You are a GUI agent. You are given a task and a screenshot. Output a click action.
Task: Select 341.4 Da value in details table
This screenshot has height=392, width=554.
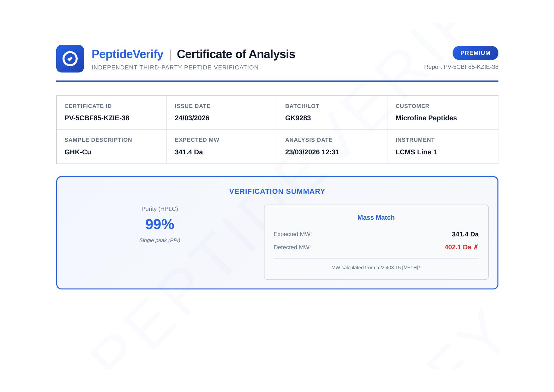[189, 152]
